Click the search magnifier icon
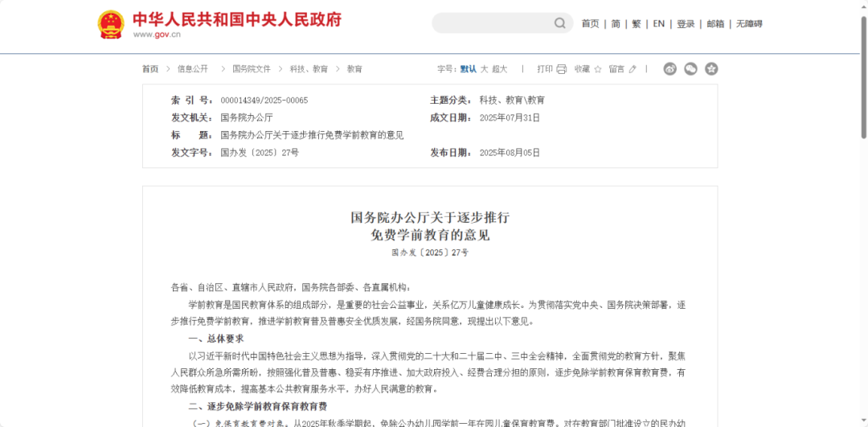 [x=560, y=23]
